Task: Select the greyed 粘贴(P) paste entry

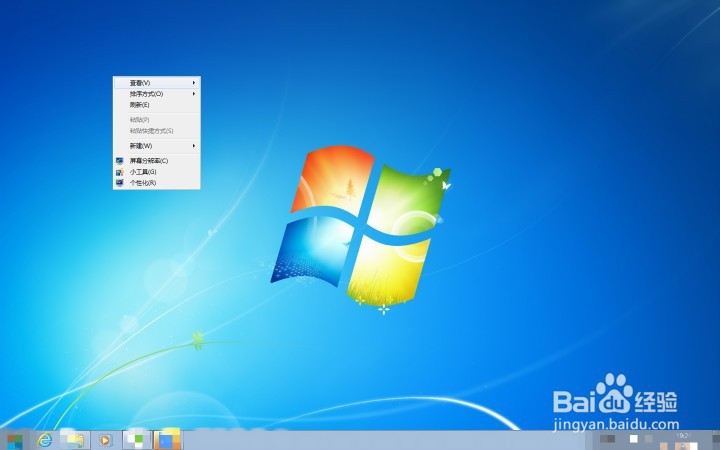Action: click(x=157, y=120)
